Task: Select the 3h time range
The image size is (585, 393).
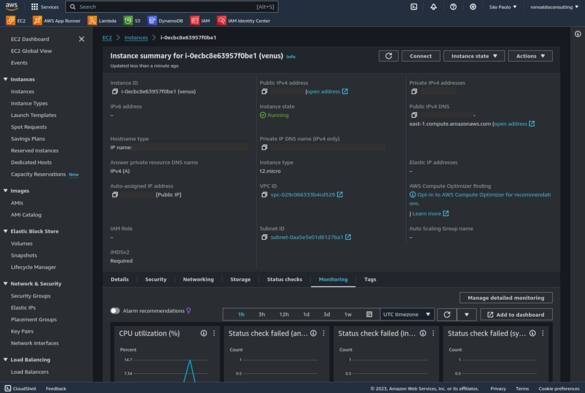Action: [x=262, y=314]
